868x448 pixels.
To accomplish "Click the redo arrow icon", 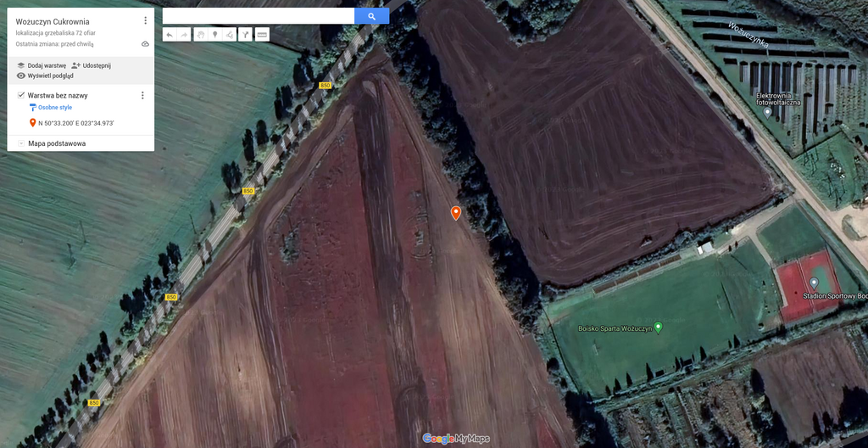I will (x=184, y=35).
